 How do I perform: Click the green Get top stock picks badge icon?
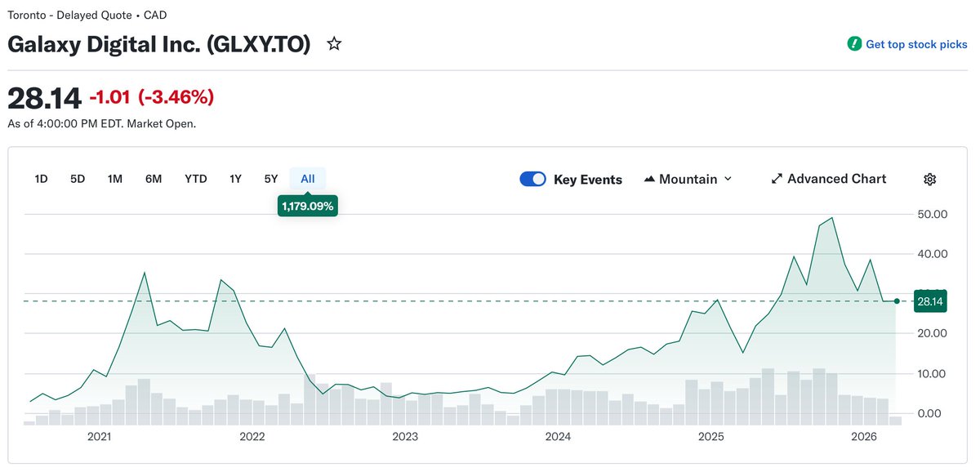(854, 44)
